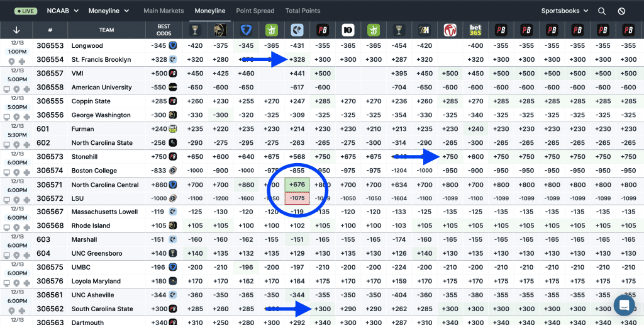Screen dimensions: 644x325
Task: Click the 5:30PM time pill for Furman game
Action: coord(16,135)
